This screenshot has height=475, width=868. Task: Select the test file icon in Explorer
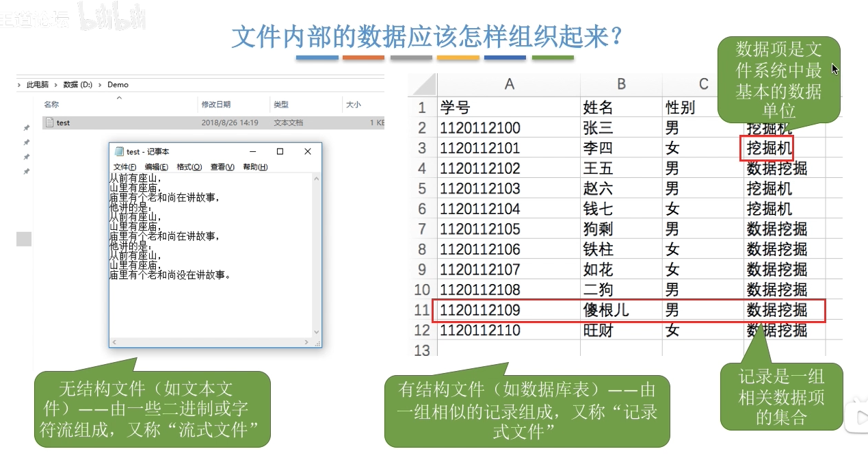click(49, 123)
